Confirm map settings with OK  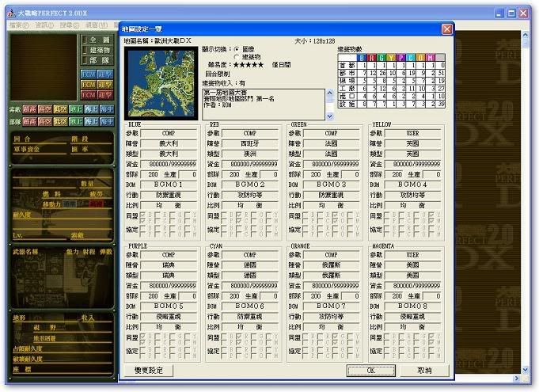click(x=371, y=371)
